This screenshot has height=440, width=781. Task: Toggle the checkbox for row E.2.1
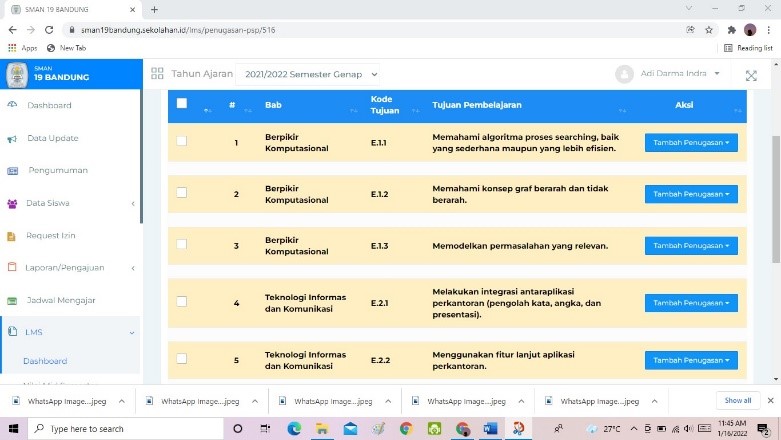(182, 301)
